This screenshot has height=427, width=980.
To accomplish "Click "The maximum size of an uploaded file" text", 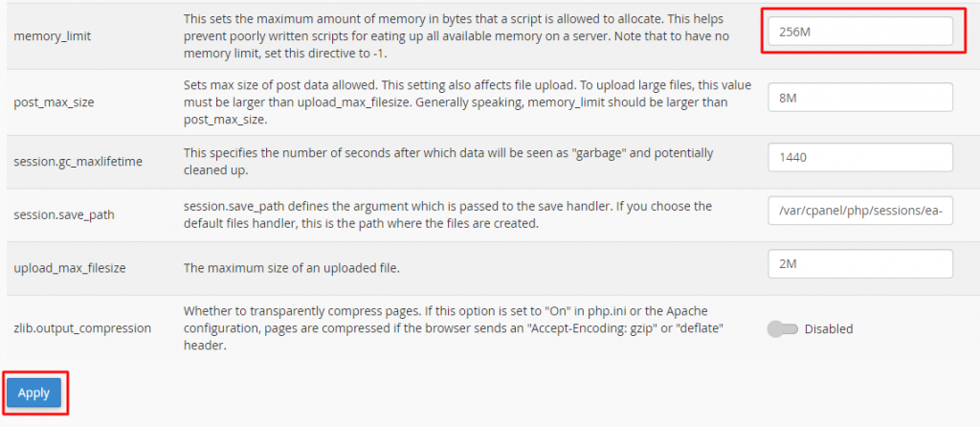I will pos(291,268).
